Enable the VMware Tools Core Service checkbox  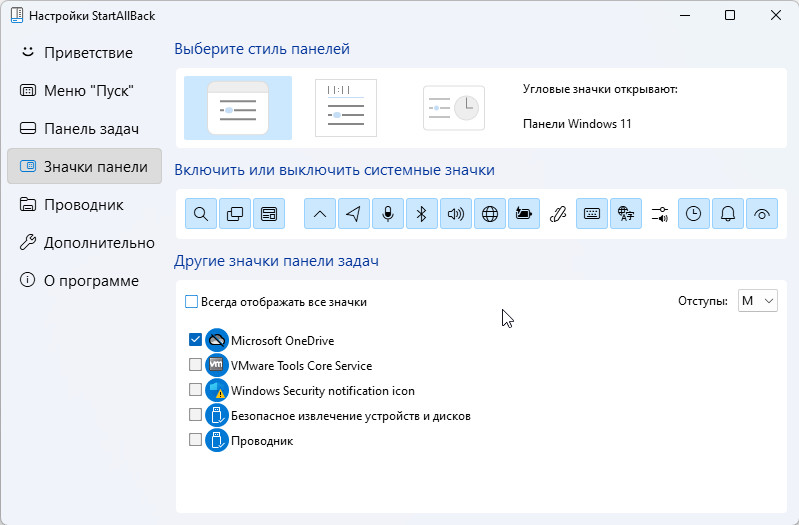tap(195, 365)
